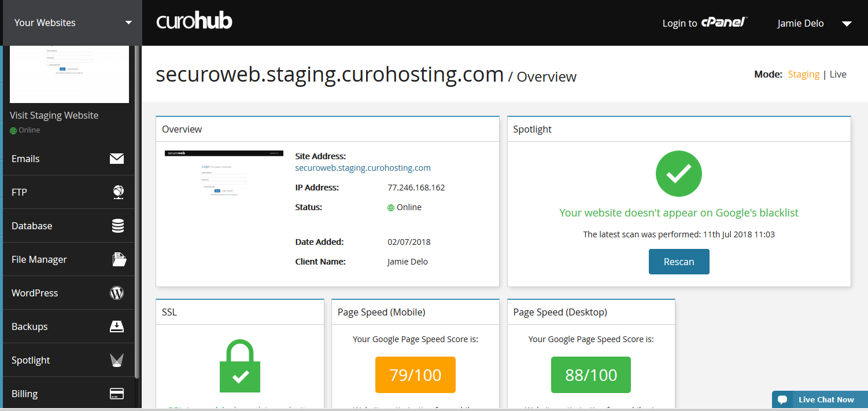Click the Database stack icon
Screen dimensions: 868x411
coord(117,226)
